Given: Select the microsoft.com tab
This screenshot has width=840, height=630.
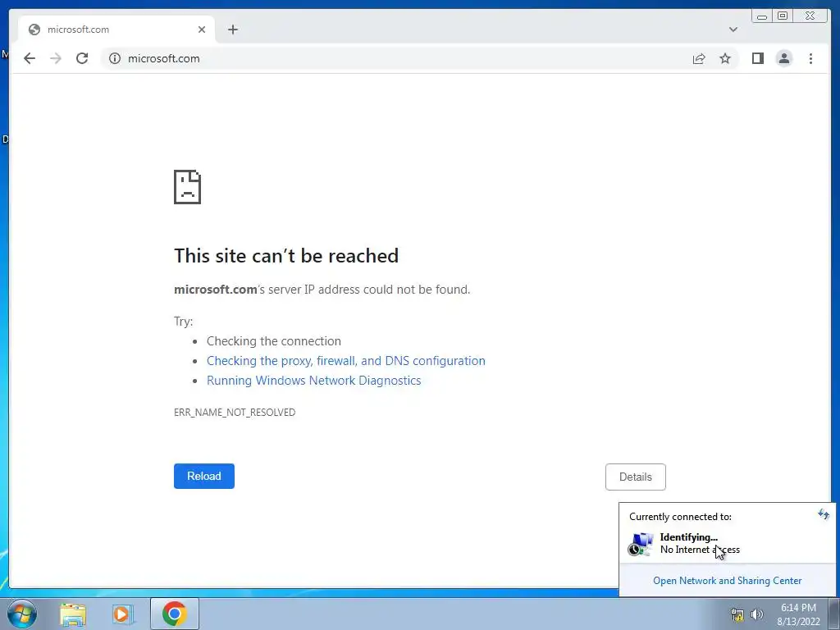Looking at the screenshot, I should click(116, 30).
